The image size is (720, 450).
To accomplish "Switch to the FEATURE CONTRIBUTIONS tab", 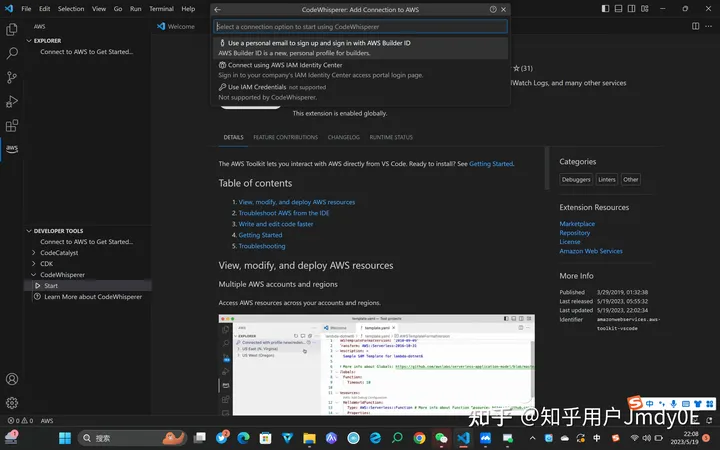I will (285, 137).
